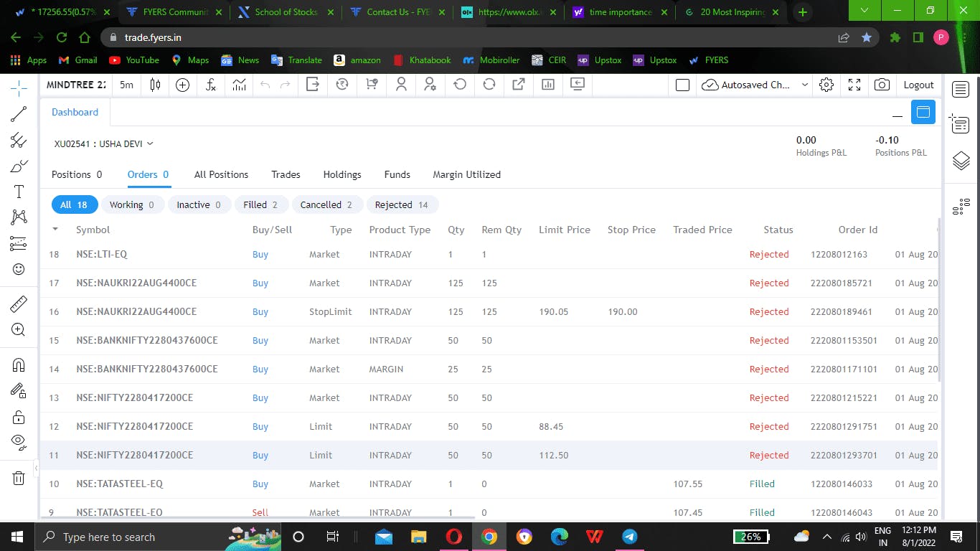
Task: Click the zoom in tool
Action: [19, 330]
